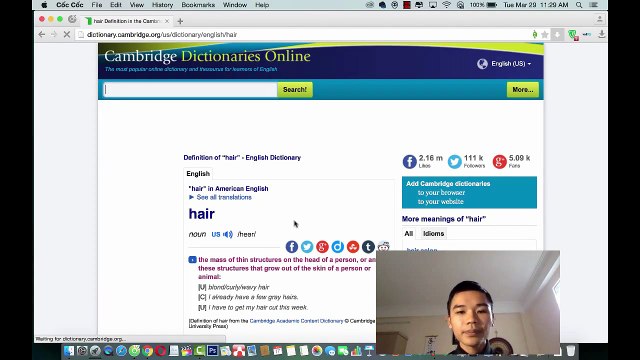This screenshot has width=640, height=360.
Task: Share the entry via the Diigo icon
Action: tap(338, 247)
